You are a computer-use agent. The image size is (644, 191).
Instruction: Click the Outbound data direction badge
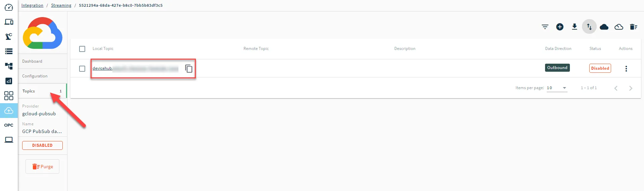pos(557,68)
